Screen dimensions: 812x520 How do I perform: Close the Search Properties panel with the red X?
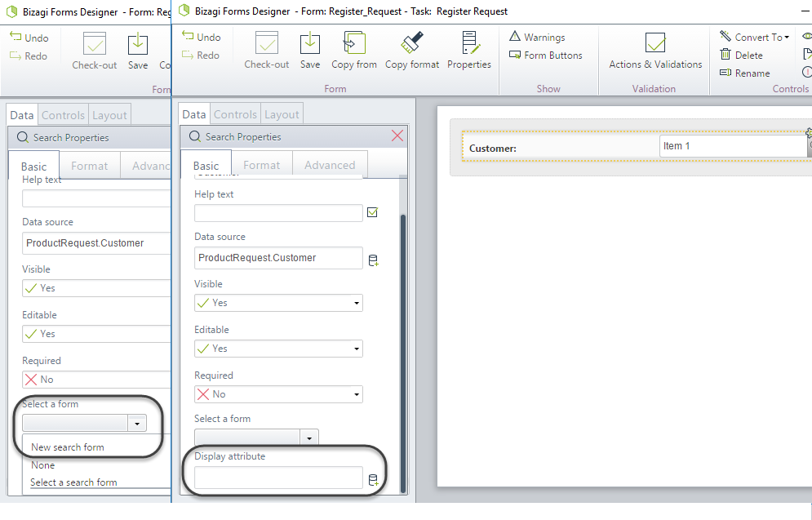pos(397,136)
